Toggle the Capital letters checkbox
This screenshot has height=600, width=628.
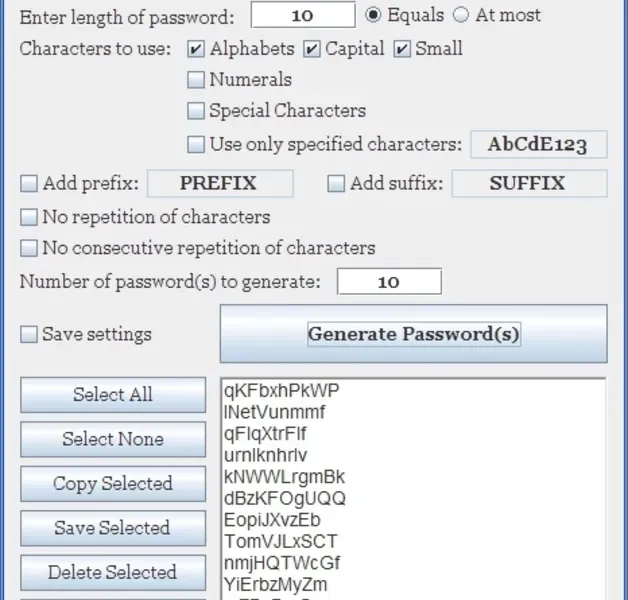(311, 49)
